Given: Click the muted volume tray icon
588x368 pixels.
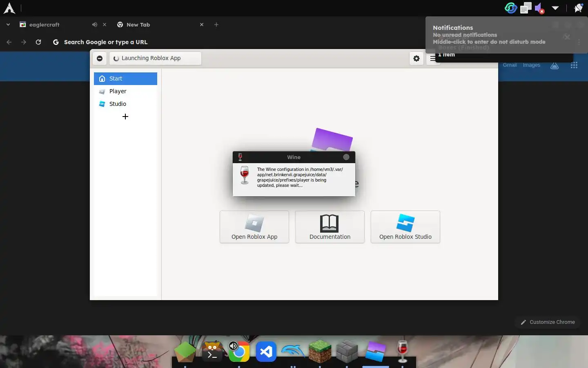Looking at the screenshot, I should coord(540,8).
